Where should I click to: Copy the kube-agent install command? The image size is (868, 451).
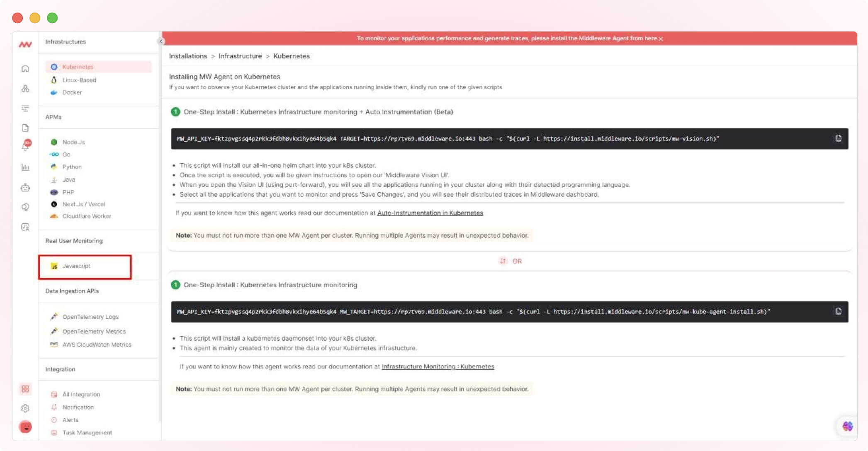click(x=838, y=311)
